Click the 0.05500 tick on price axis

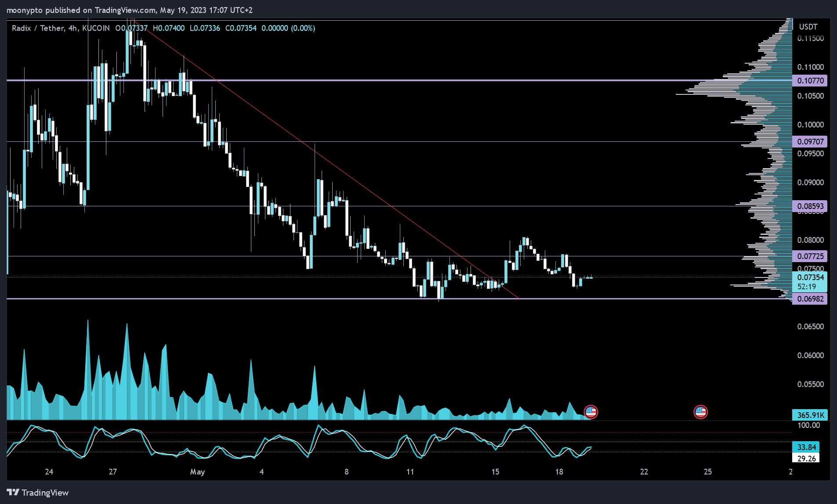[811, 384]
